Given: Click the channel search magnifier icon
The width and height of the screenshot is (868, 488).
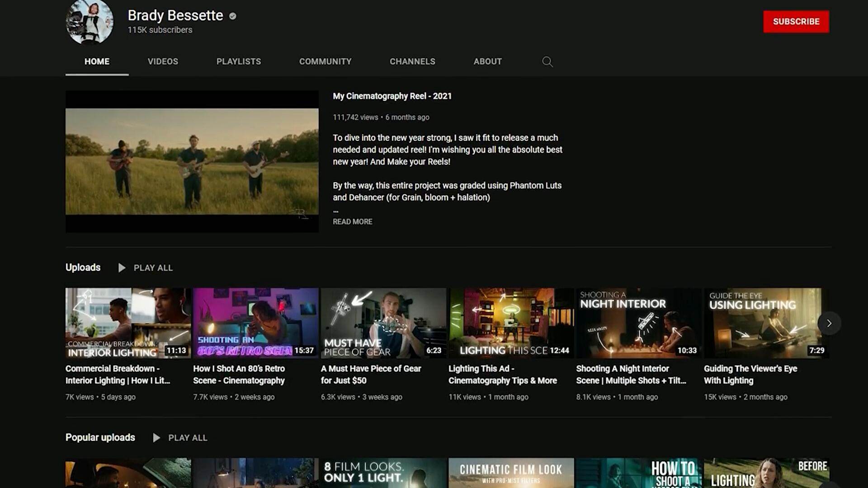Looking at the screenshot, I should [547, 61].
